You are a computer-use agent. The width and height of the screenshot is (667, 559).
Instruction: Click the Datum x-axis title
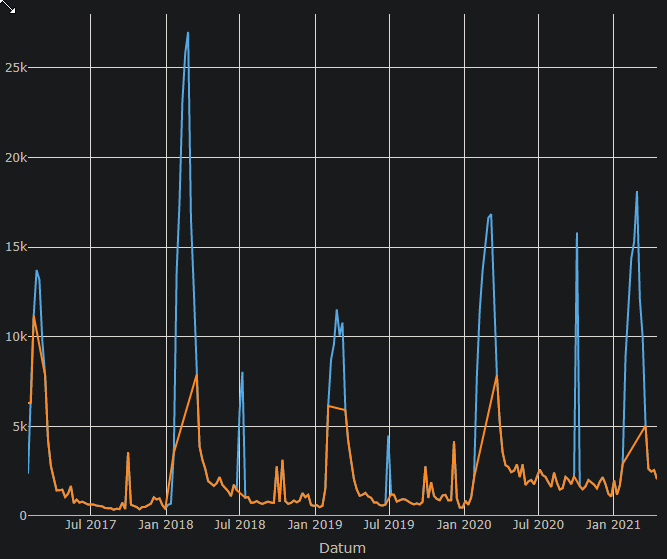tap(342, 548)
